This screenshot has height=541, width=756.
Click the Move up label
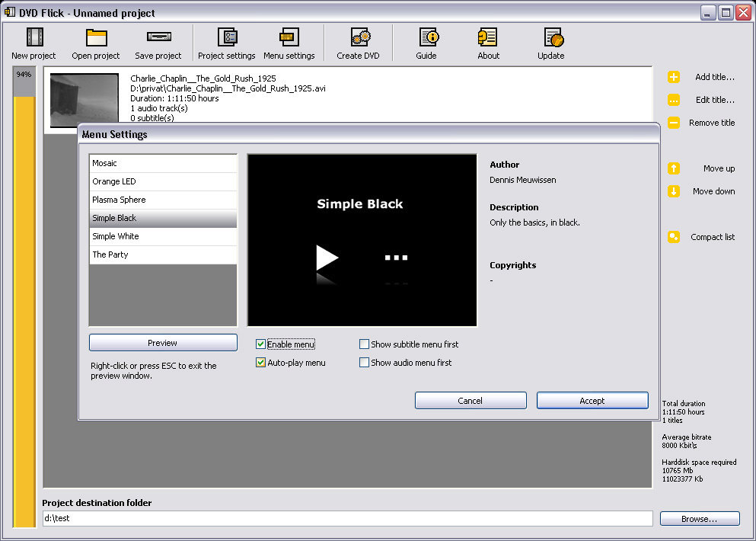point(719,168)
